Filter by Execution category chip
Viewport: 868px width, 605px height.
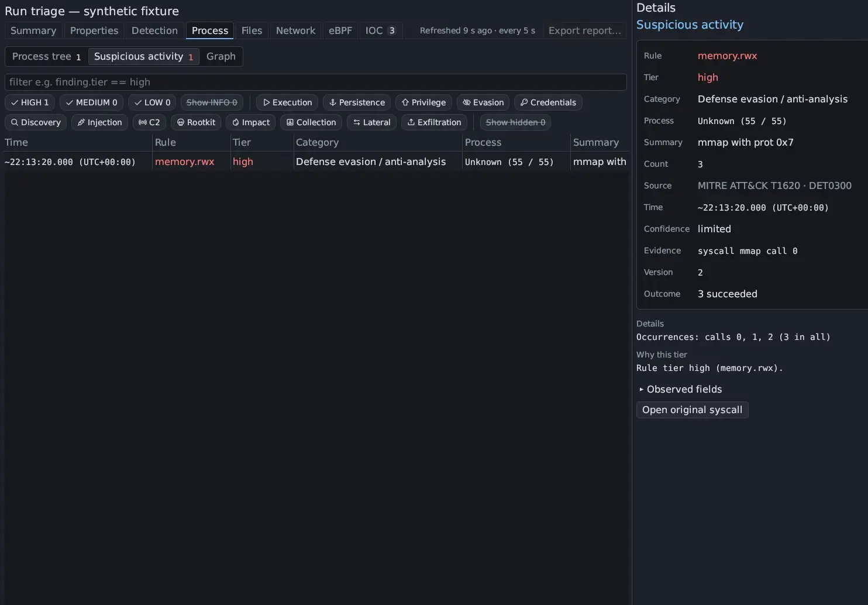pos(287,102)
